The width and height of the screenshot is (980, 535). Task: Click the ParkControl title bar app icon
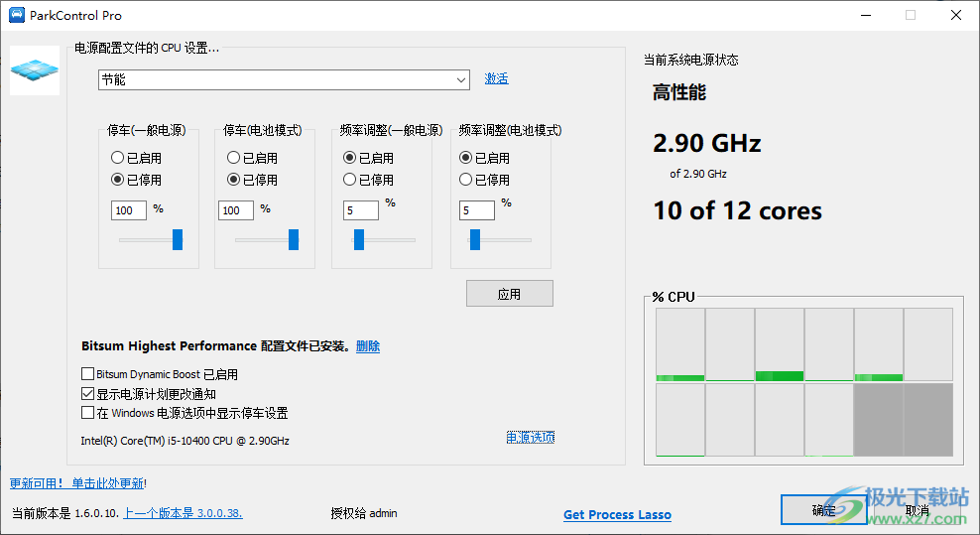click(16, 15)
